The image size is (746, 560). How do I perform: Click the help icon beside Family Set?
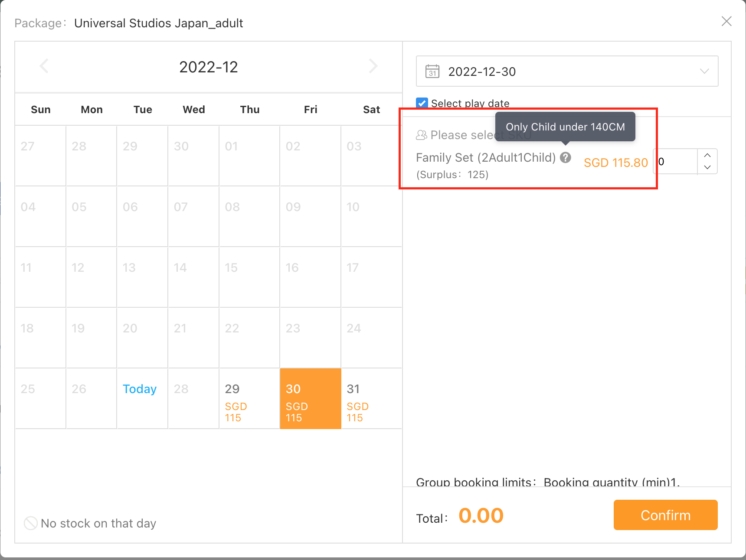coord(565,157)
